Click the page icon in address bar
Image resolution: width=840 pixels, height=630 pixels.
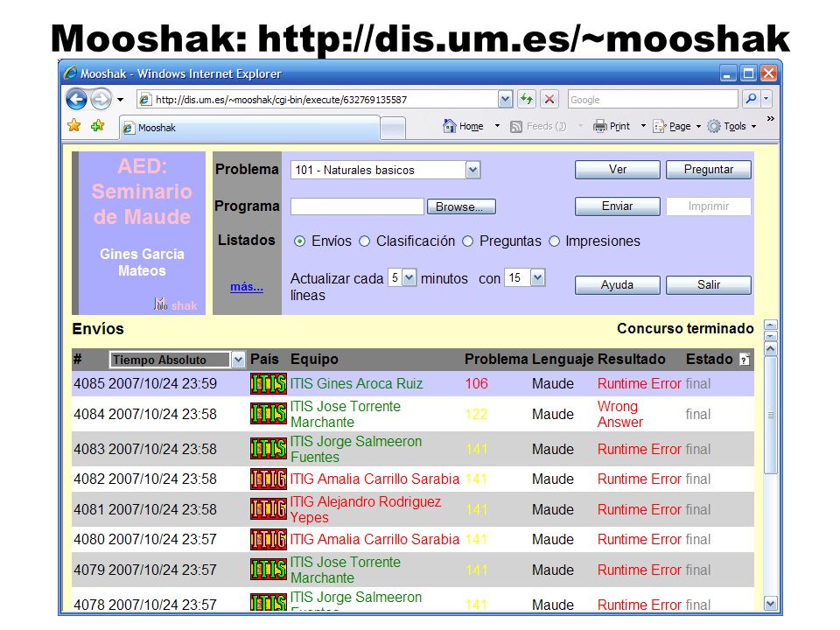click(x=144, y=100)
